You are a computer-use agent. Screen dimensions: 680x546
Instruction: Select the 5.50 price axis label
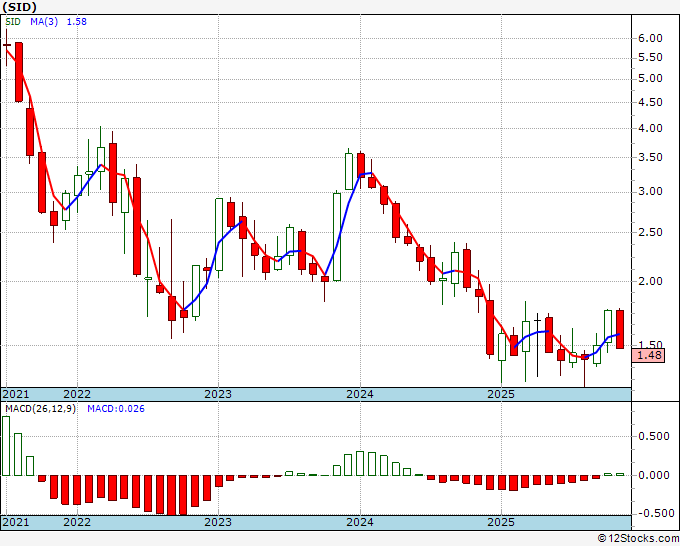coord(651,57)
